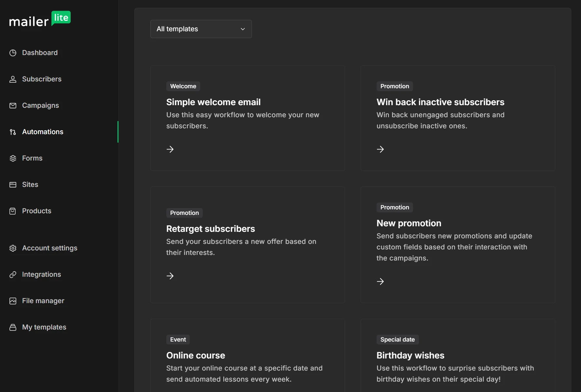Click the Event tag
This screenshot has width=581, height=392.
coord(178,340)
